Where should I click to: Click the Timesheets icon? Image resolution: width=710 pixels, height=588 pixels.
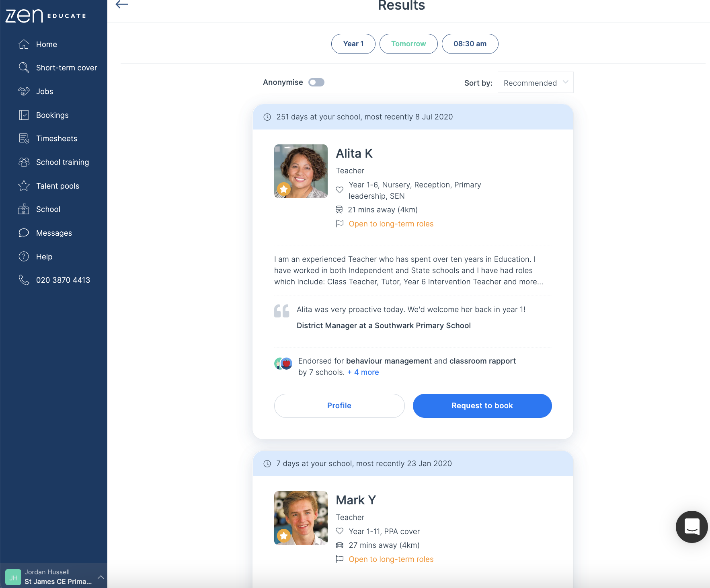pyautogui.click(x=24, y=138)
